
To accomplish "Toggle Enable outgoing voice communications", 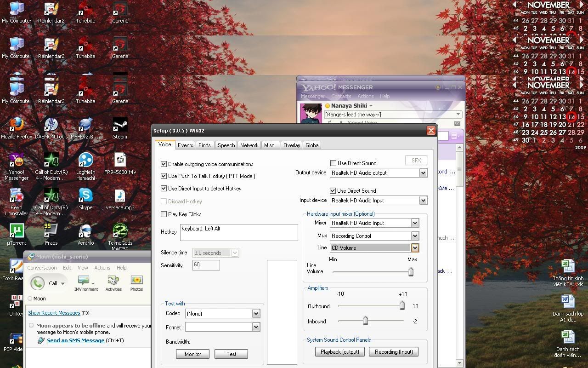I will coord(164,164).
